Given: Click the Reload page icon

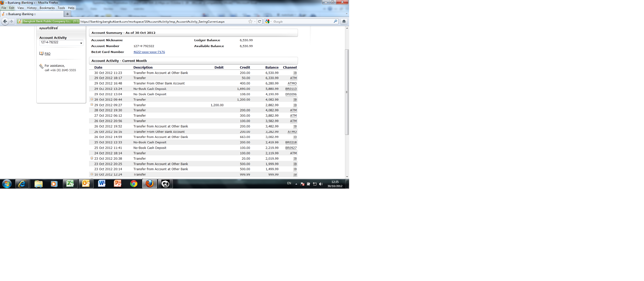Looking at the screenshot, I should pyautogui.click(x=259, y=21).
